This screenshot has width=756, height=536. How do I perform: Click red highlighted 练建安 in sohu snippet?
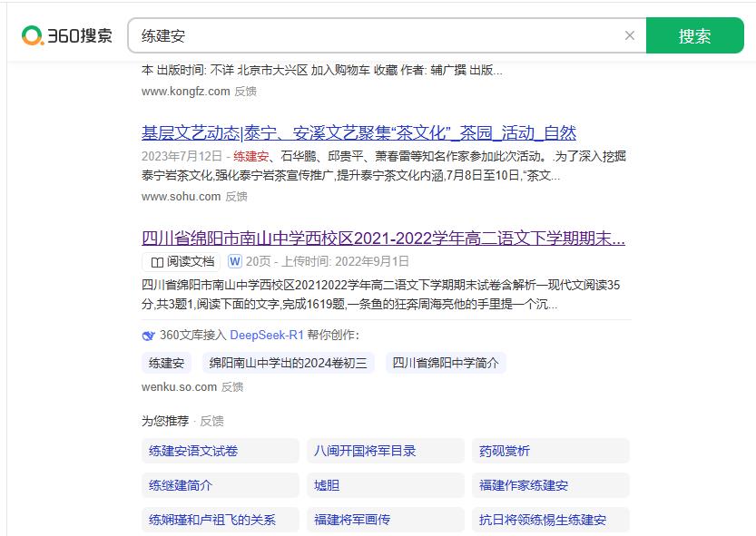pyautogui.click(x=250, y=156)
